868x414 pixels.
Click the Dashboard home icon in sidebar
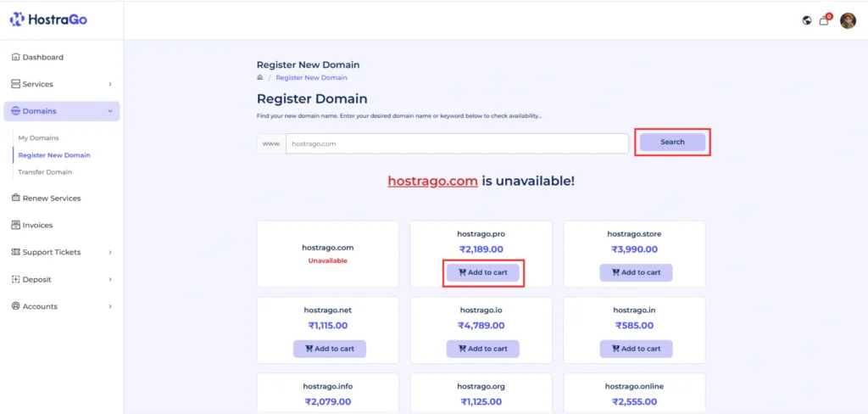pyautogui.click(x=15, y=57)
